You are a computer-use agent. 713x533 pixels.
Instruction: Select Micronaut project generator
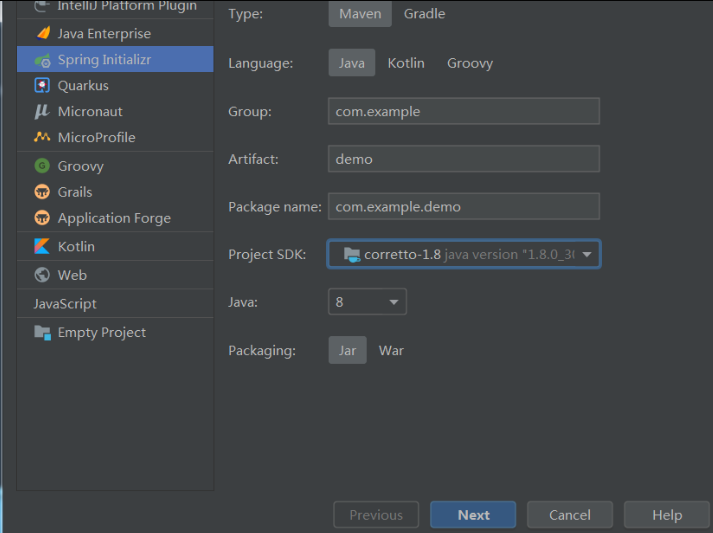coord(115,111)
